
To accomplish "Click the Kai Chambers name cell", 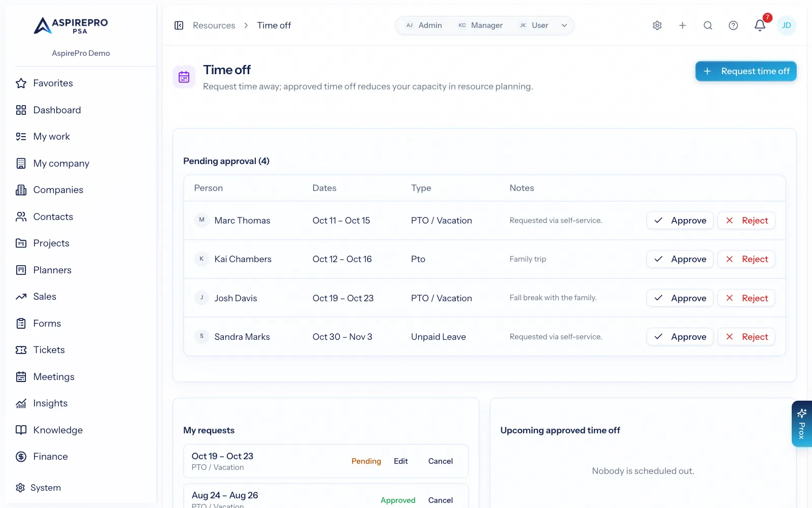I will [243, 259].
